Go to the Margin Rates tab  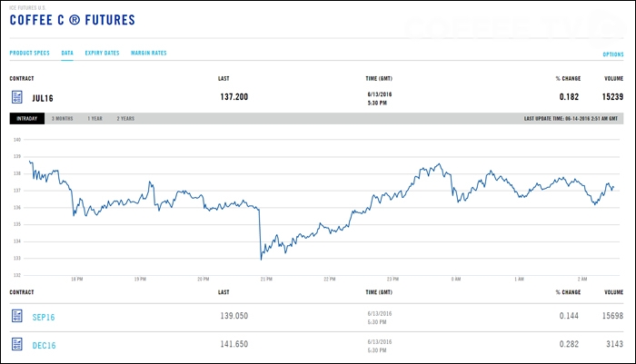(149, 53)
